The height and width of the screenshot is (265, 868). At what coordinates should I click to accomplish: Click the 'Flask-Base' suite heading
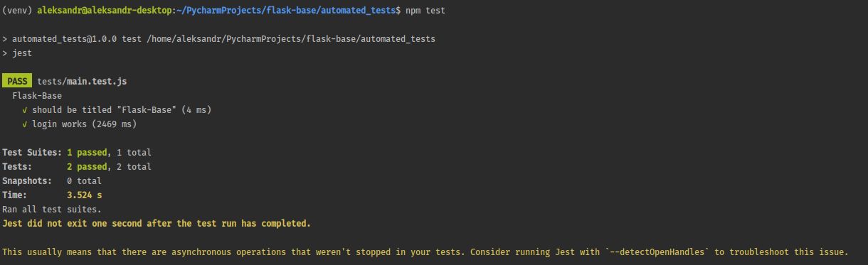point(37,96)
